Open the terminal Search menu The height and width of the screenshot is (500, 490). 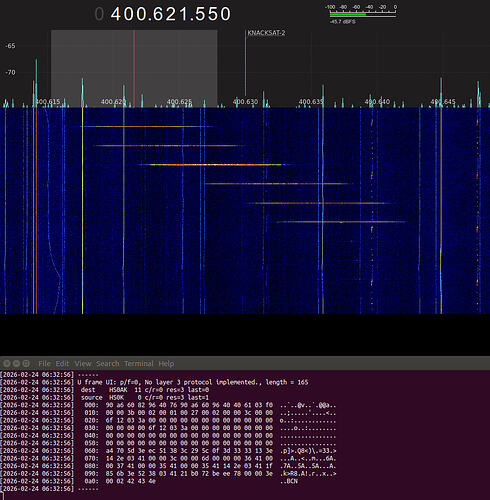pyautogui.click(x=107, y=364)
